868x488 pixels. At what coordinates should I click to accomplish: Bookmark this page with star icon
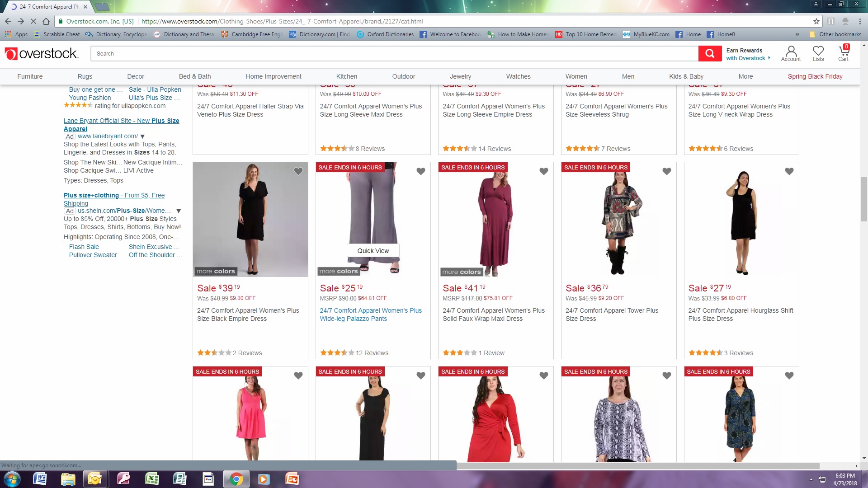click(816, 21)
